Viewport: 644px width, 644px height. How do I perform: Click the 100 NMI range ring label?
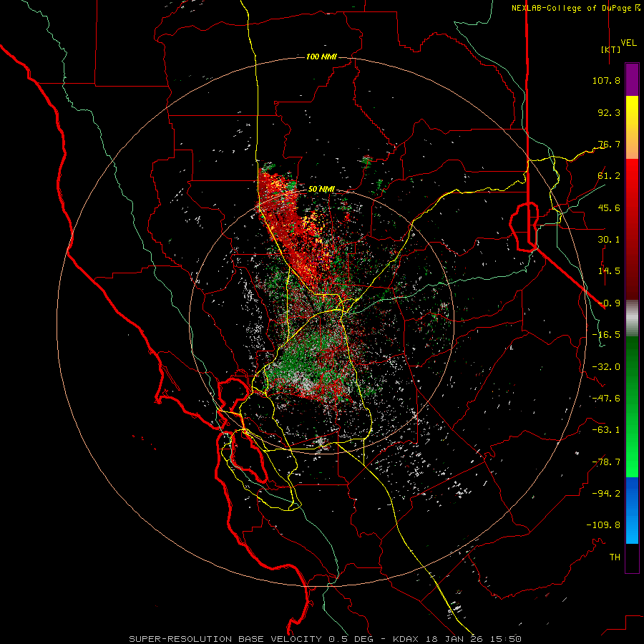point(321,57)
